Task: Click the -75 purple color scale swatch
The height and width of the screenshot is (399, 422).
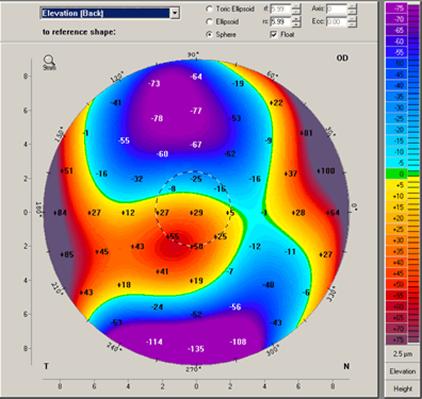Action: click(x=396, y=8)
